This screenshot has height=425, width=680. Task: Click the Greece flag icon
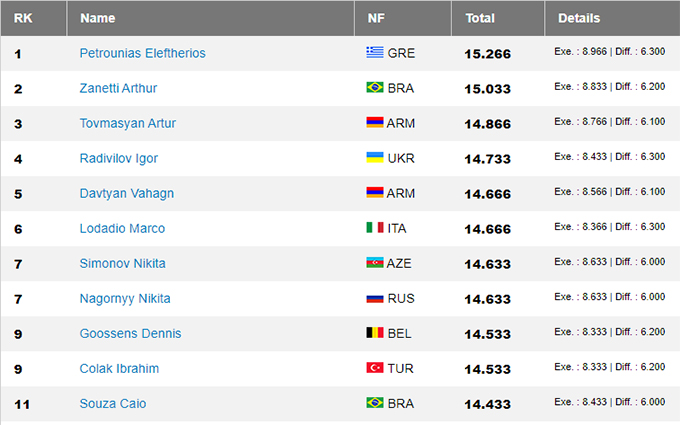tap(375, 53)
